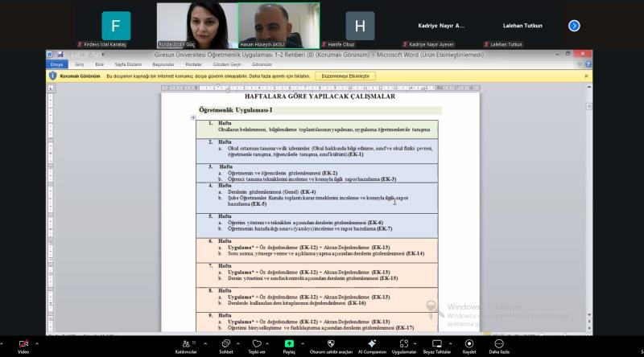Click the Düzenlemeyi Etkinleştir button
644x357 pixels.
point(345,76)
